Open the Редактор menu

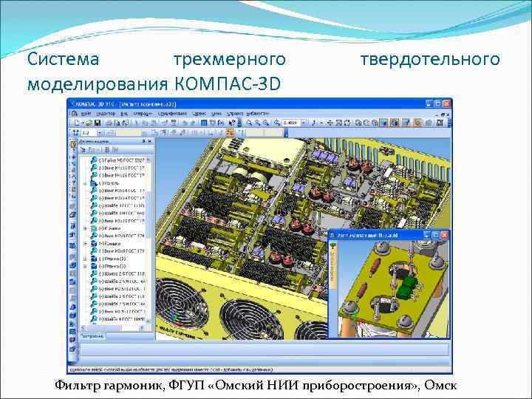pos(106,114)
